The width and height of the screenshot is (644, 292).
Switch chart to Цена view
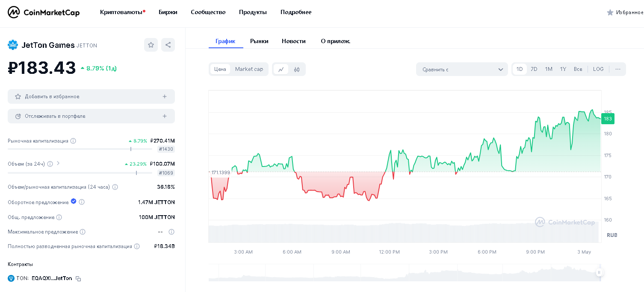[x=220, y=69]
